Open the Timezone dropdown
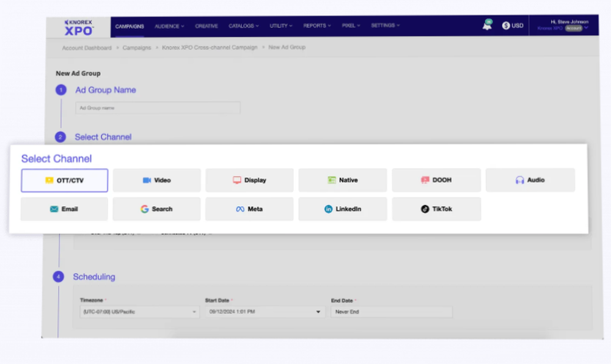 point(139,312)
